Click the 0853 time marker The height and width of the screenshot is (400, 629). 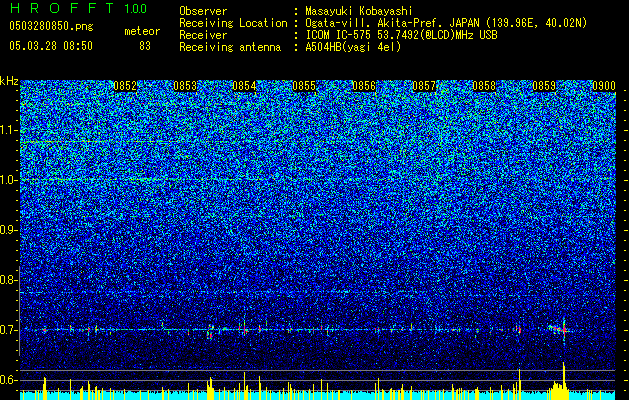185,86
